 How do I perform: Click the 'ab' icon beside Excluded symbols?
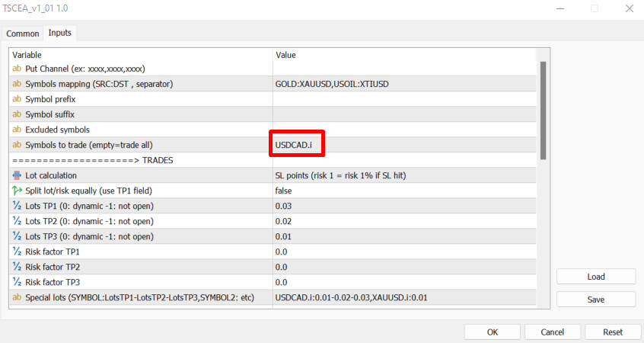(17, 130)
